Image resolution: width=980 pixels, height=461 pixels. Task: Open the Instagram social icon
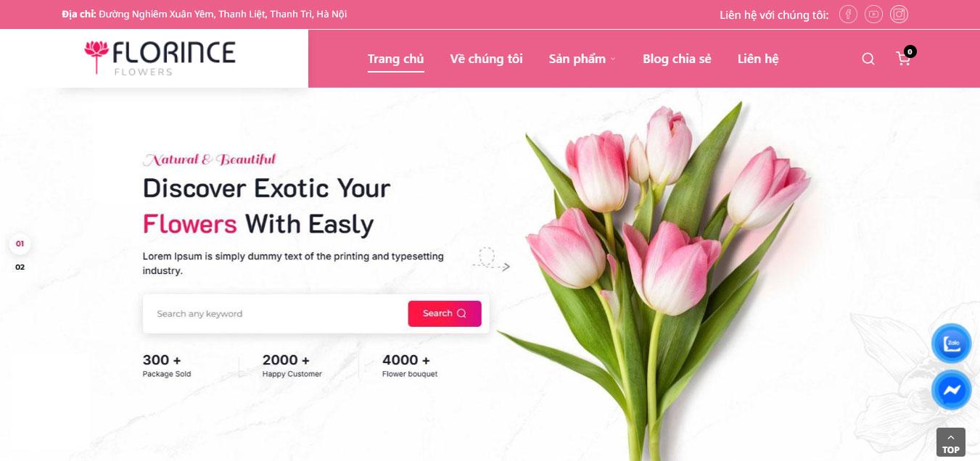pos(899,14)
